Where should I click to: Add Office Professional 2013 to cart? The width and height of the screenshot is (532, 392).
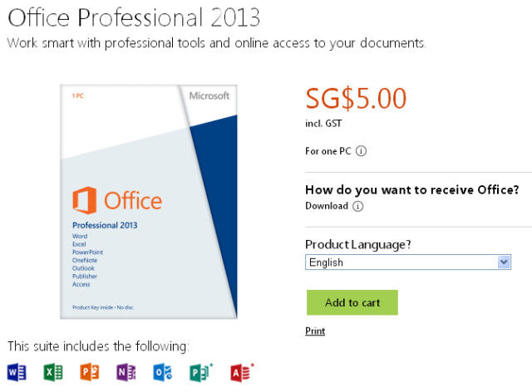pos(352,302)
